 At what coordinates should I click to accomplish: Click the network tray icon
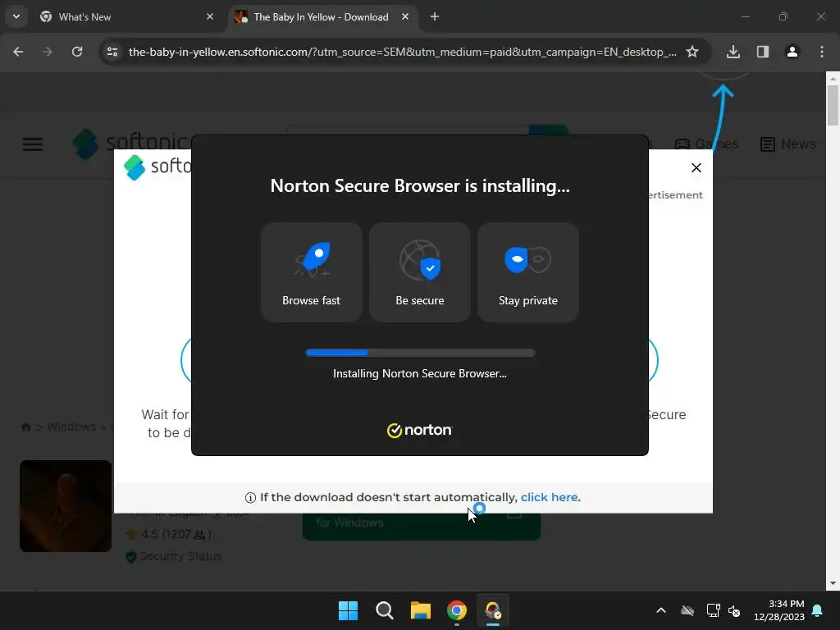[713, 610]
